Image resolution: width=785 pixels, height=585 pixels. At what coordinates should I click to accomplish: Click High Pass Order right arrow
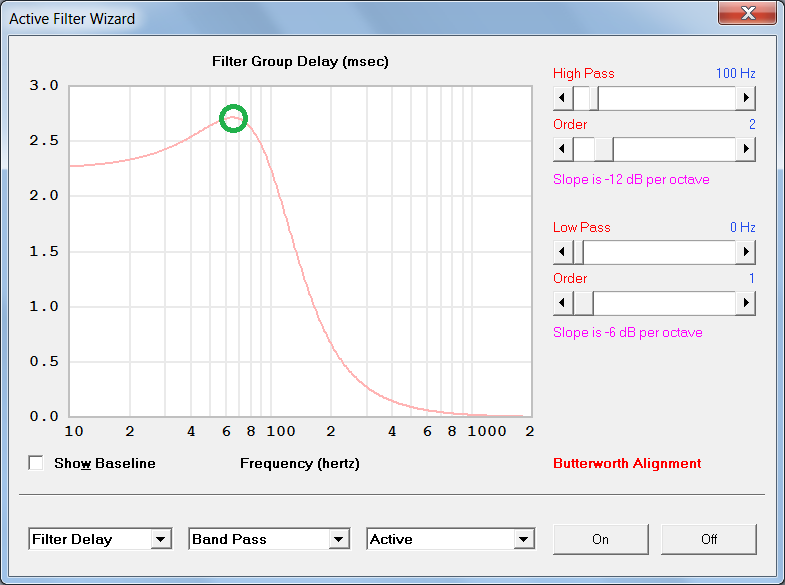(x=745, y=149)
